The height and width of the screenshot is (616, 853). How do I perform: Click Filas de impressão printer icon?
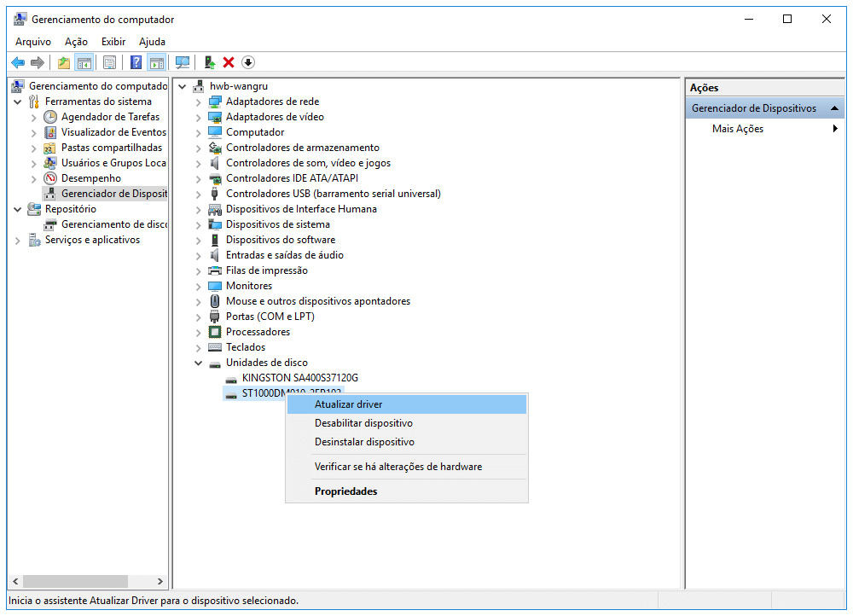click(x=215, y=270)
